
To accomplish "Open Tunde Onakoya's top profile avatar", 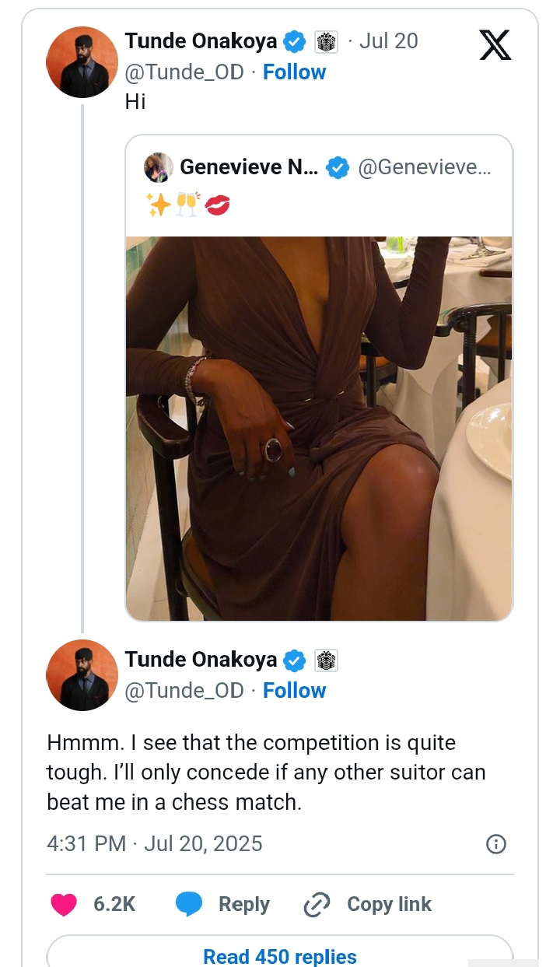I will (x=82, y=62).
